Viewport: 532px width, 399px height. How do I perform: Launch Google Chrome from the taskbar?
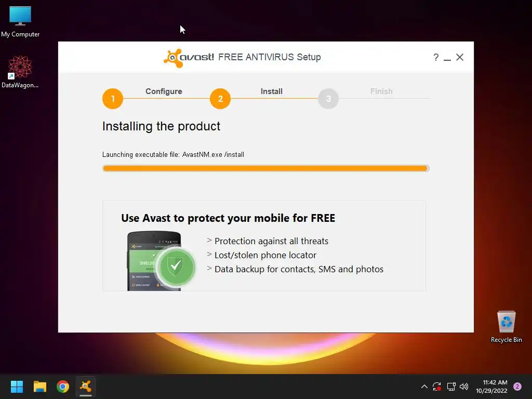point(63,387)
